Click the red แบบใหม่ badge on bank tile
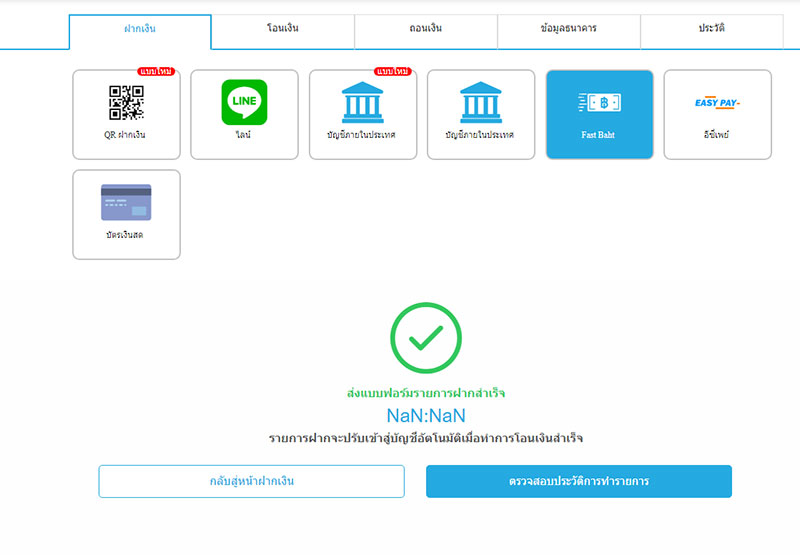 point(393,71)
